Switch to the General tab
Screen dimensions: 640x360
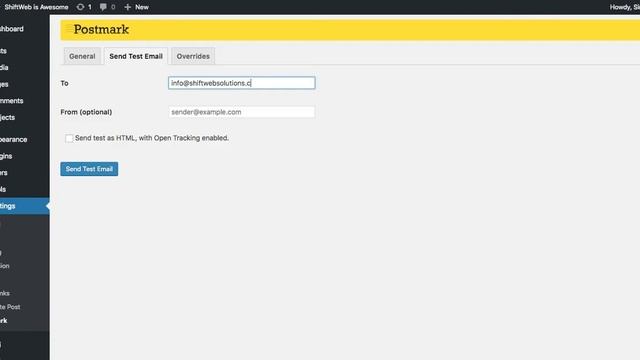coord(82,56)
